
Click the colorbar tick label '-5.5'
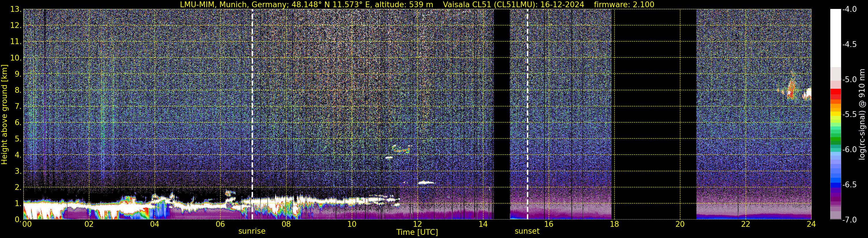tap(849, 115)
